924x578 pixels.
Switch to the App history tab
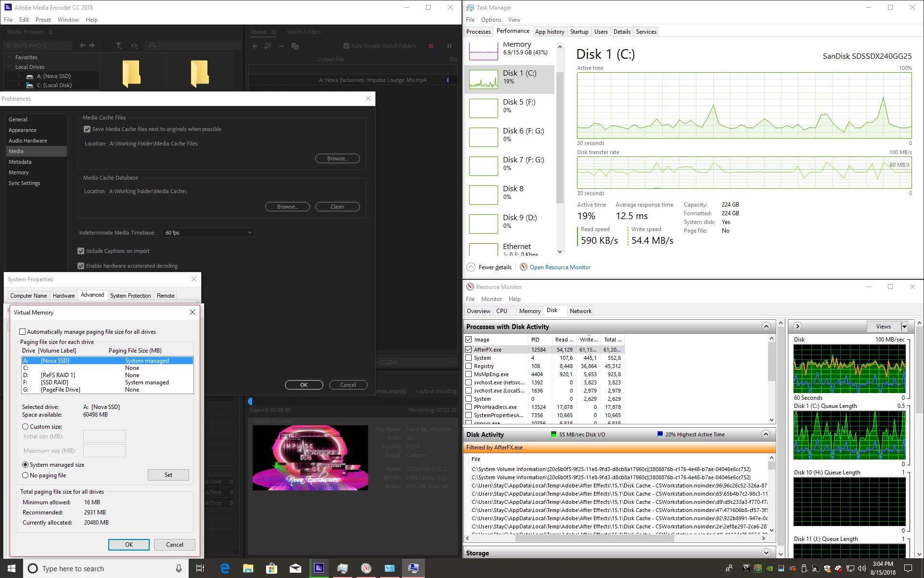tap(550, 32)
